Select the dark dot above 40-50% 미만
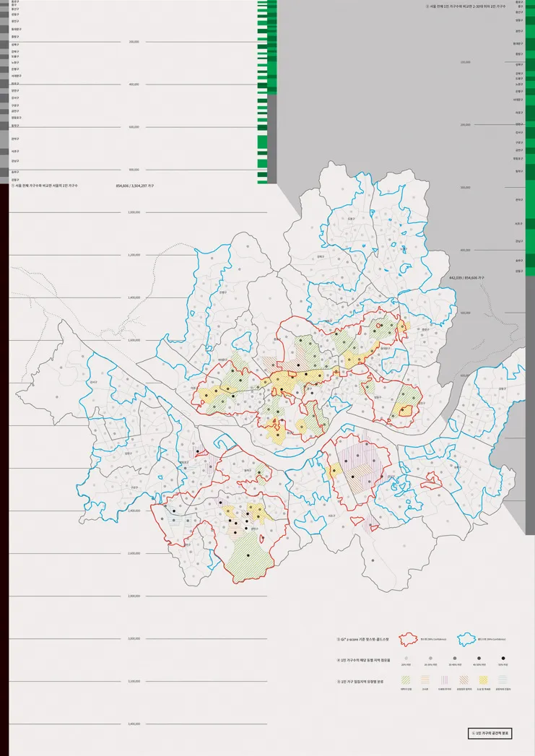 479,658
